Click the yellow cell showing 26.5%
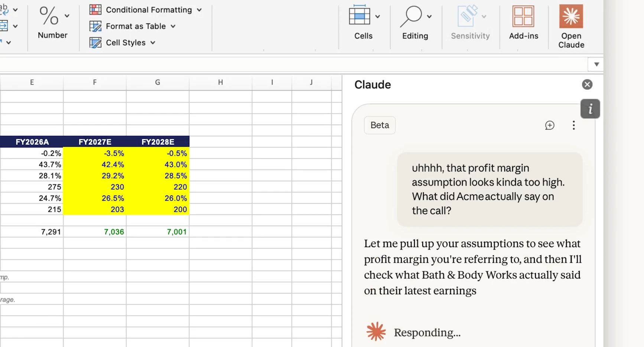This screenshot has width=644, height=347. click(x=95, y=198)
